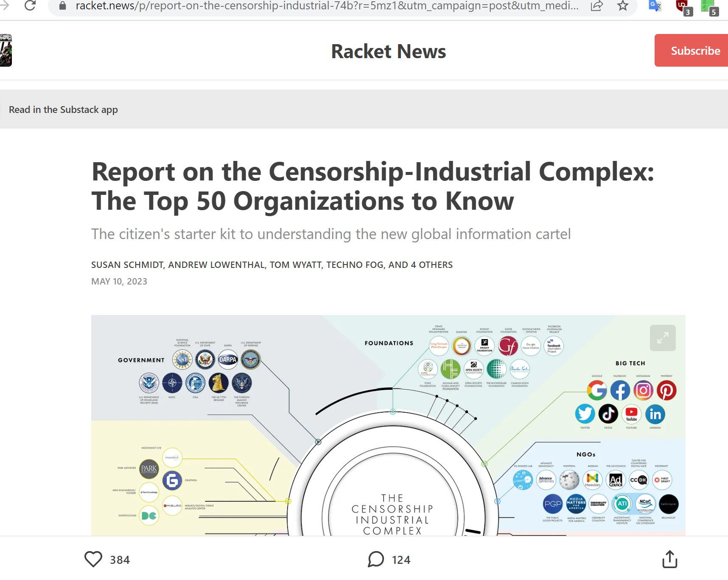Click the share icon in the address bar
Viewport: 728px width, 580px height.
[x=596, y=6]
